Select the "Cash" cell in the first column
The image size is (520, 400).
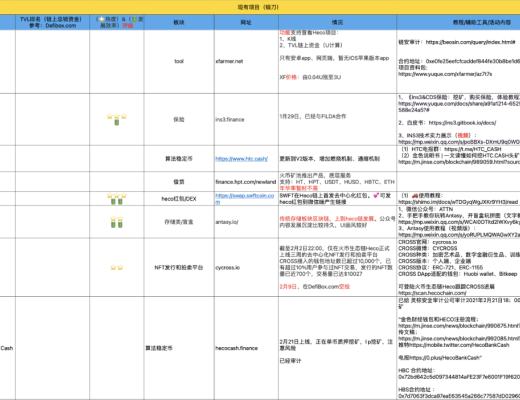pos(7,348)
